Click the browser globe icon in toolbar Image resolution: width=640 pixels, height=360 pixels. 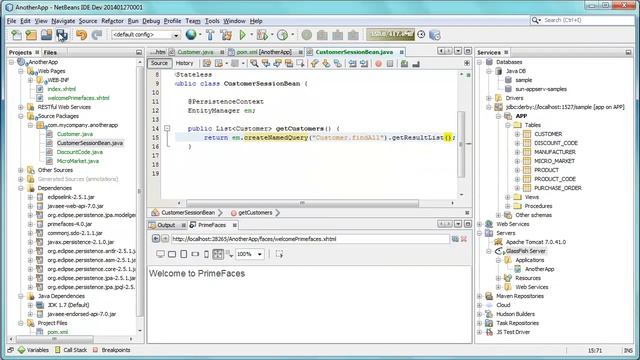tap(191, 35)
